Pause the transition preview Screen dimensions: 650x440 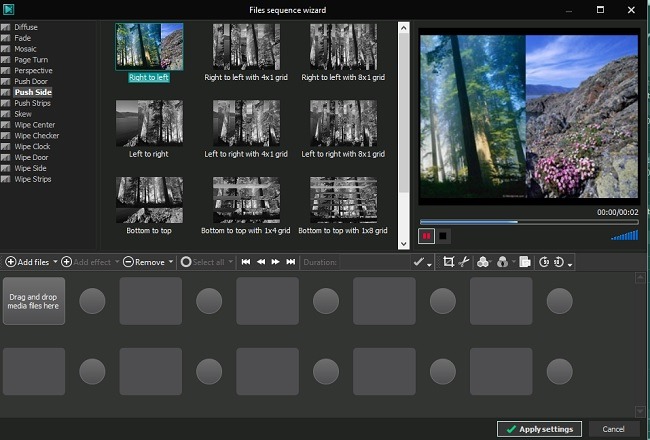[426, 236]
